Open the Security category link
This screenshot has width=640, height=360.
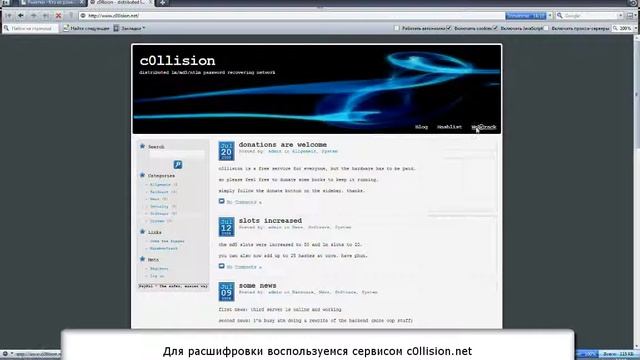[159, 207]
